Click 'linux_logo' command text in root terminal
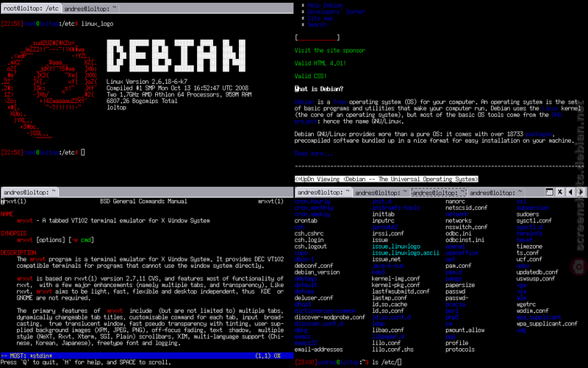 tap(97, 24)
